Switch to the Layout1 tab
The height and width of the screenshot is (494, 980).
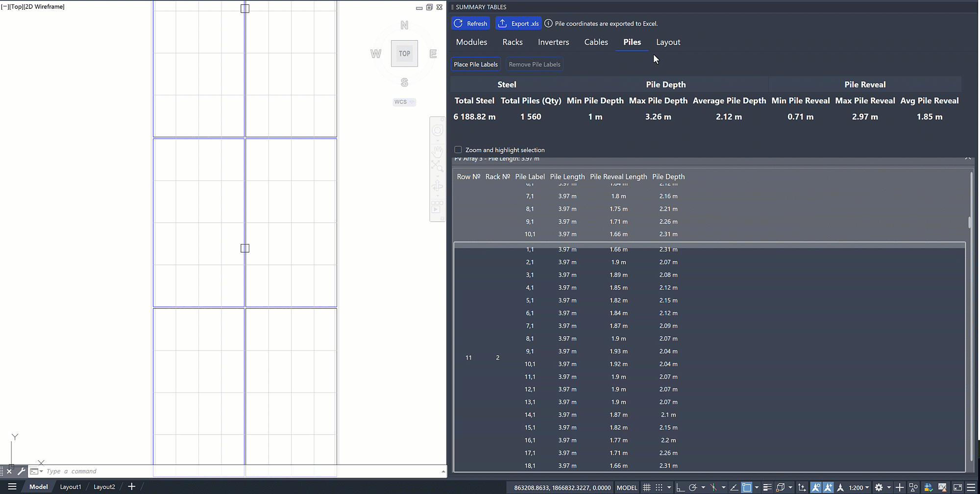click(71, 487)
